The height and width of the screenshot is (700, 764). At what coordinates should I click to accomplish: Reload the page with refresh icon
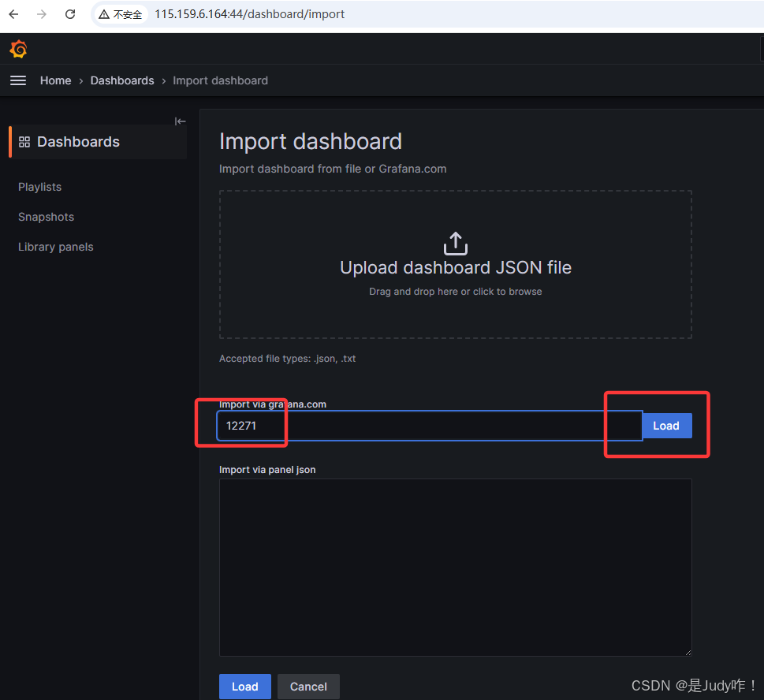coord(70,14)
